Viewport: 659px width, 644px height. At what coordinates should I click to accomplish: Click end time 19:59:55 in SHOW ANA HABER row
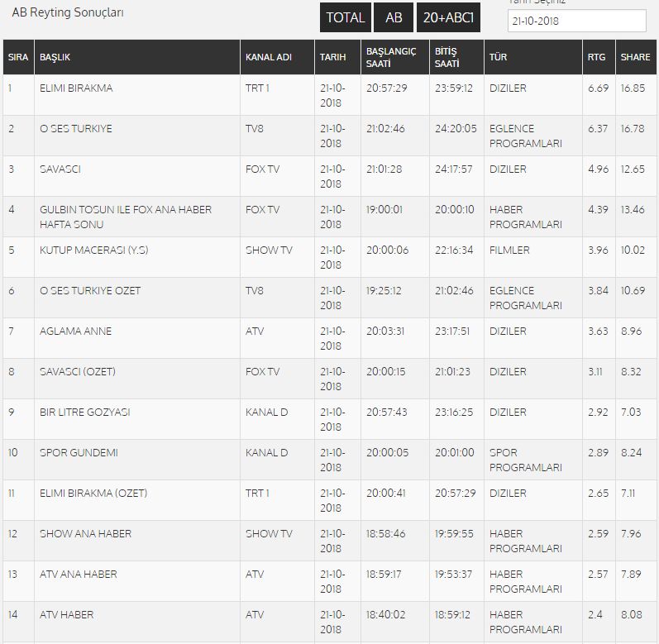click(x=454, y=533)
